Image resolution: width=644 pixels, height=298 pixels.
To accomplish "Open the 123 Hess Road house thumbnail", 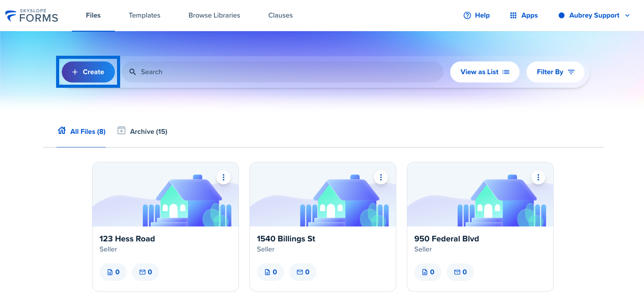I will (165, 194).
